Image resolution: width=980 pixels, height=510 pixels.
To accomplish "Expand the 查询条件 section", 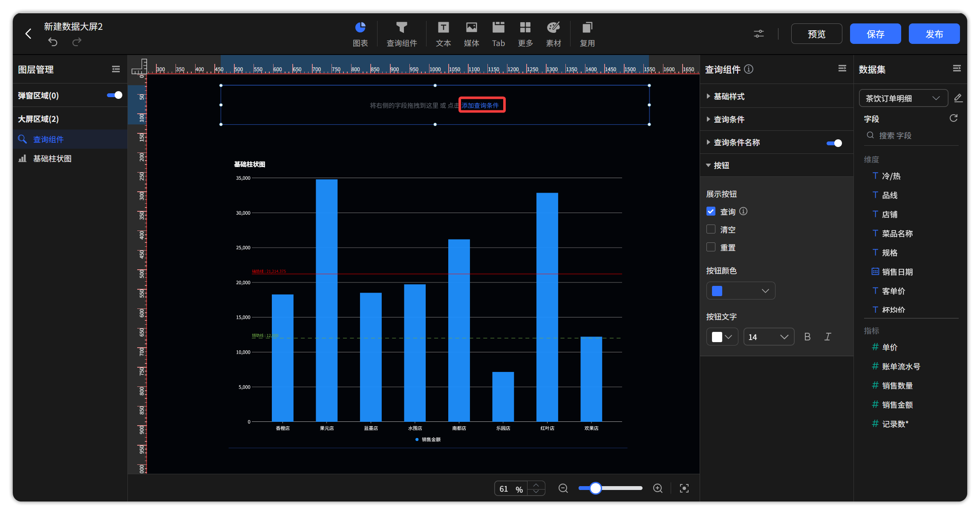I will [776, 119].
